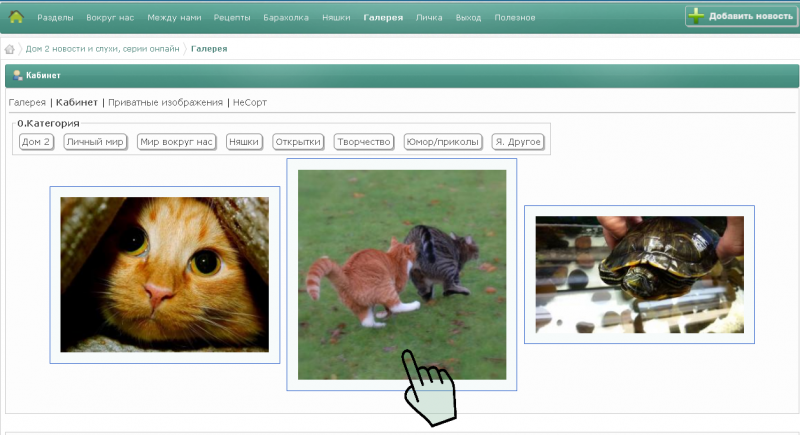The image size is (800, 435).
Task: Click the Кабинет panel header title
Action: coord(43,75)
